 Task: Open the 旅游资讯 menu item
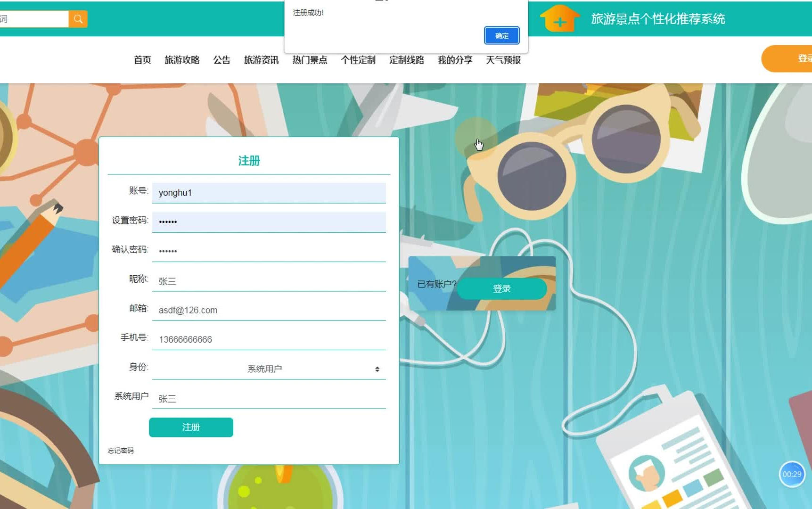pos(261,60)
